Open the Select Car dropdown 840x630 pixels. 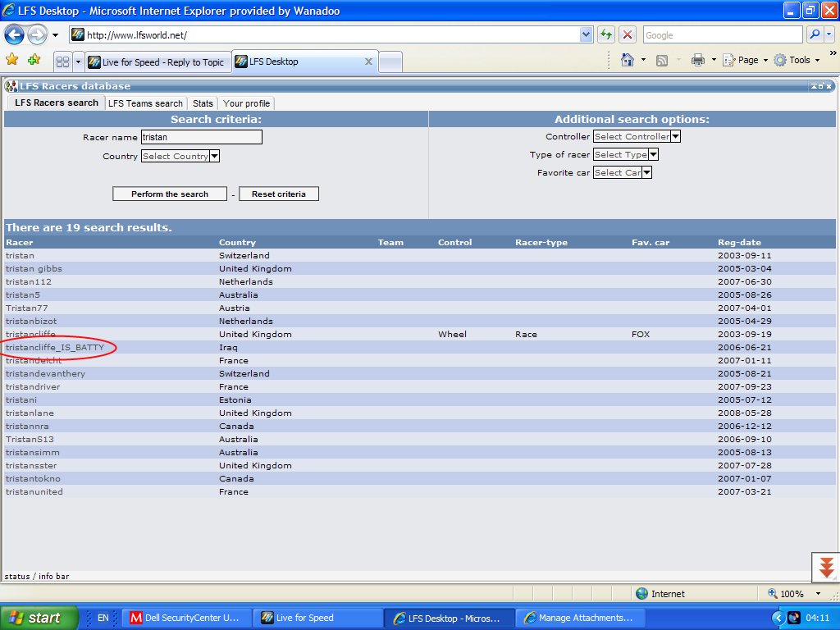point(623,172)
